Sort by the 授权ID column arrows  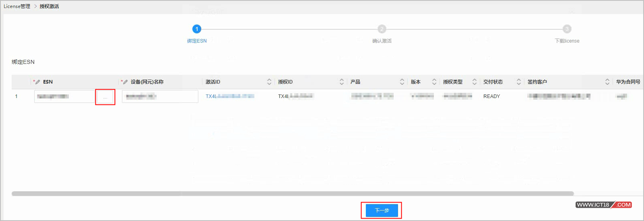click(x=342, y=82)
